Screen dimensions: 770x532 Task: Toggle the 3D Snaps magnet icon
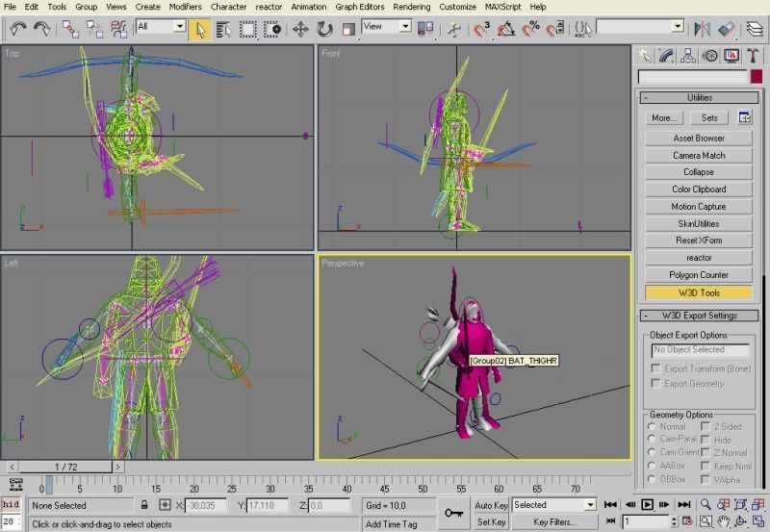482,30
